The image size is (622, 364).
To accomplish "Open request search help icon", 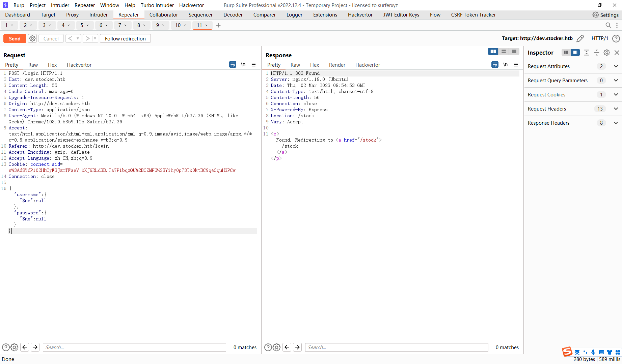I will click(x=6, y=347).
